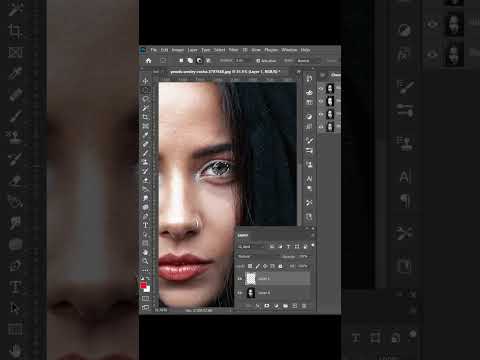Open the layer Fill value dropdown

[303, 266]
